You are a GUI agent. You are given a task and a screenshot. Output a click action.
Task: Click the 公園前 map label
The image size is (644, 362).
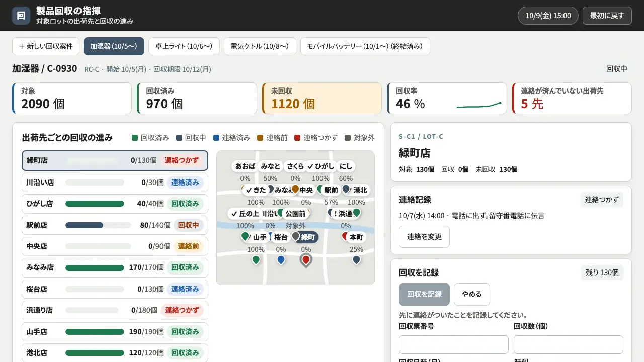(x=295, y=214)
